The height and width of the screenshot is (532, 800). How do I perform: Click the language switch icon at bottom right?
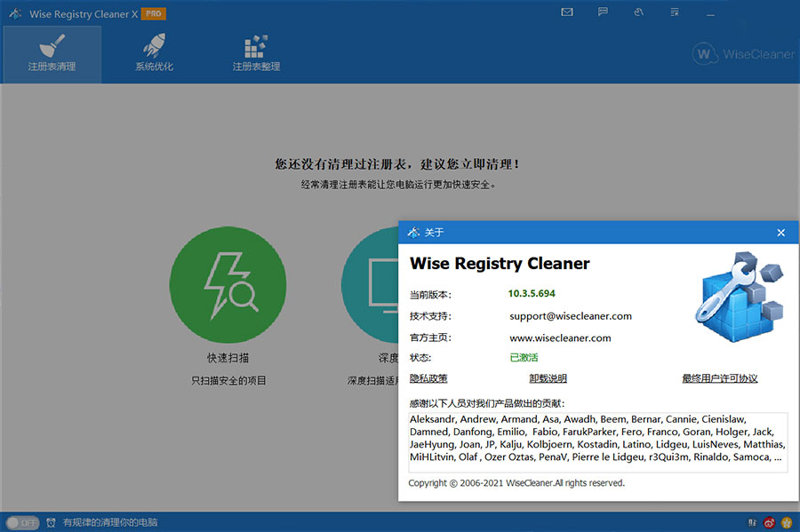tap(752, 522)
